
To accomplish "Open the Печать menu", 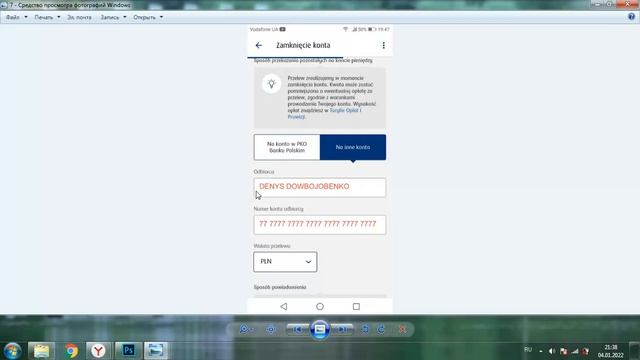I will (47, 17).
